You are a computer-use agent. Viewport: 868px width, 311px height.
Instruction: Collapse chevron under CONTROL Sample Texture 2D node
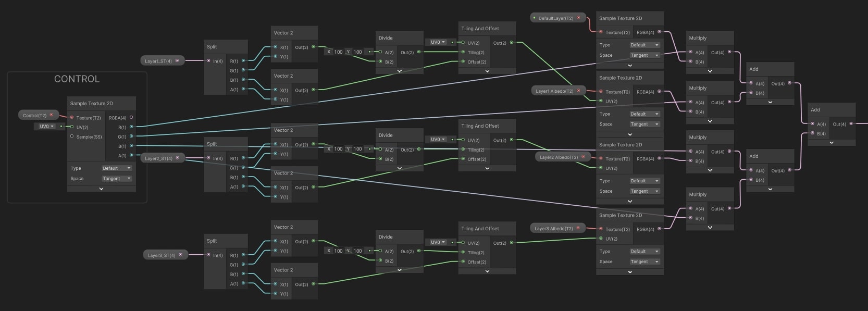(101, 189)
